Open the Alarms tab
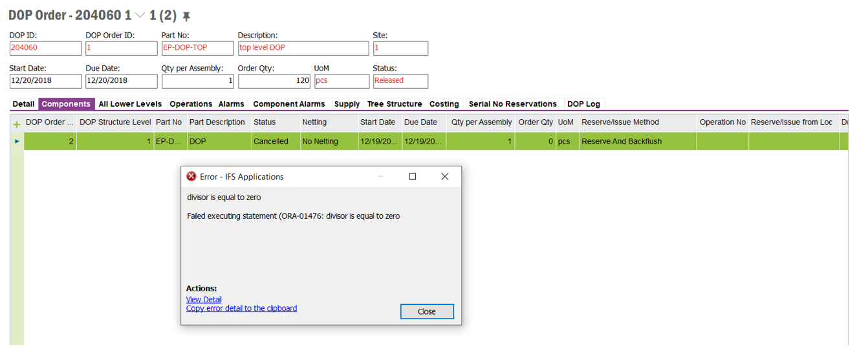 click(x=232, y=104)
